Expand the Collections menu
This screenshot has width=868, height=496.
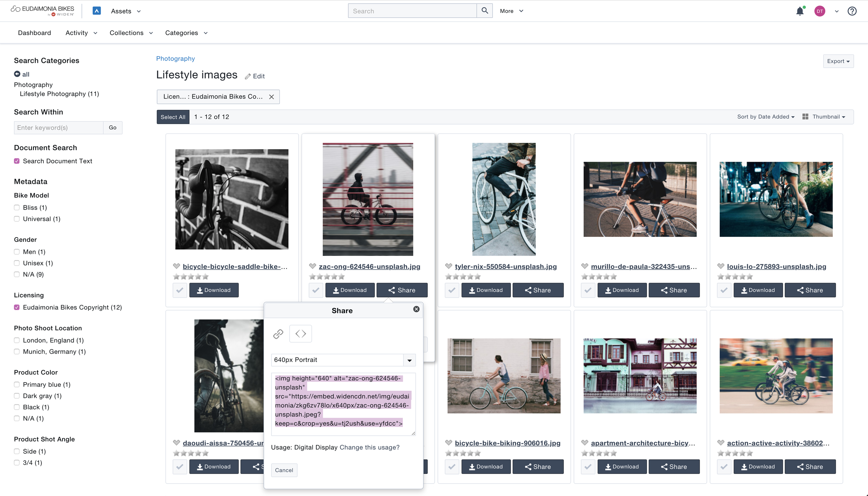click(131, 33)
